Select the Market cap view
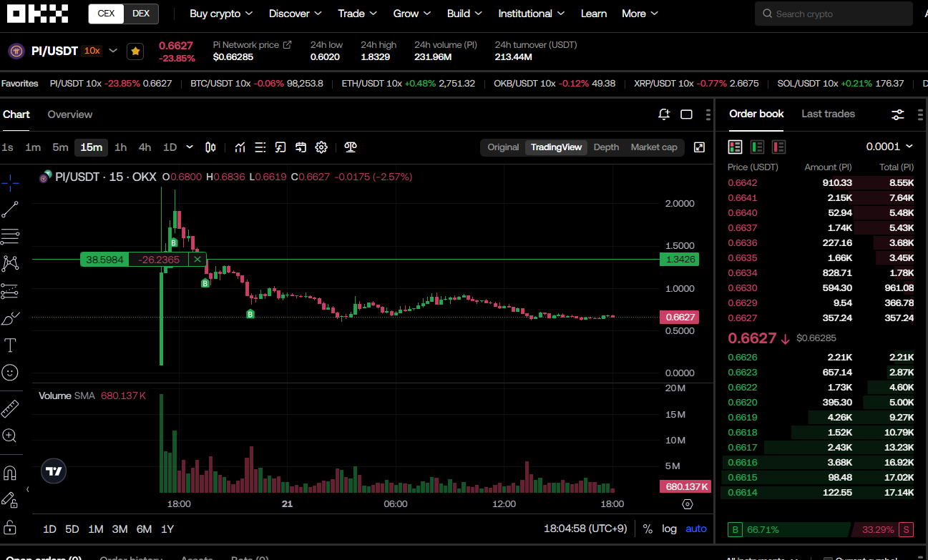928x560 pixels. pyautogui.click(x=654, y=147)
